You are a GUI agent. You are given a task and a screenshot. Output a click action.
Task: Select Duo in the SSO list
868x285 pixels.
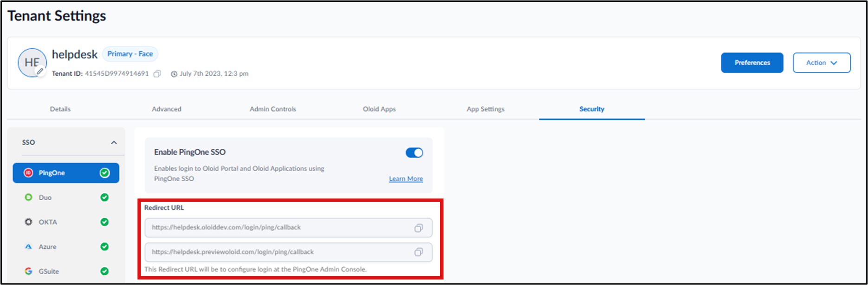coord(66,197)
